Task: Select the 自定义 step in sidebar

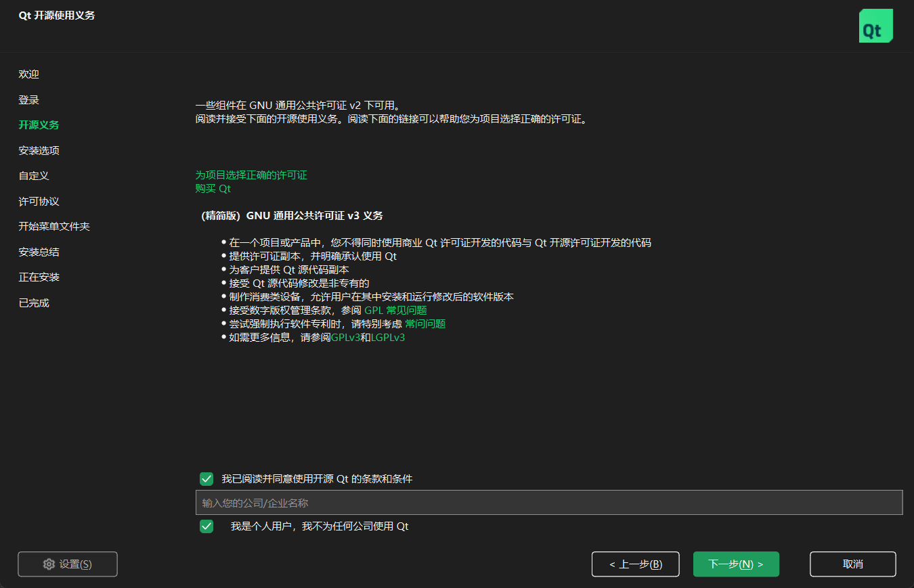Action: pos(34,176)
